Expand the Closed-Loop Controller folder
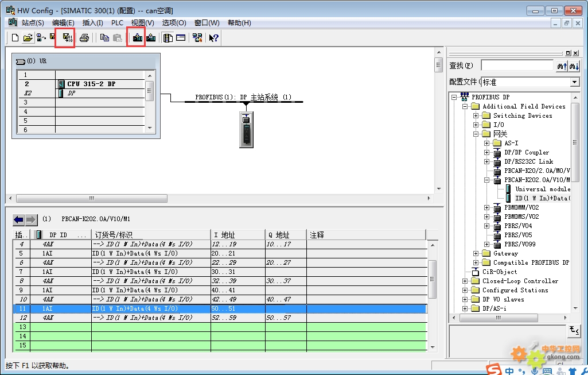 465,281
